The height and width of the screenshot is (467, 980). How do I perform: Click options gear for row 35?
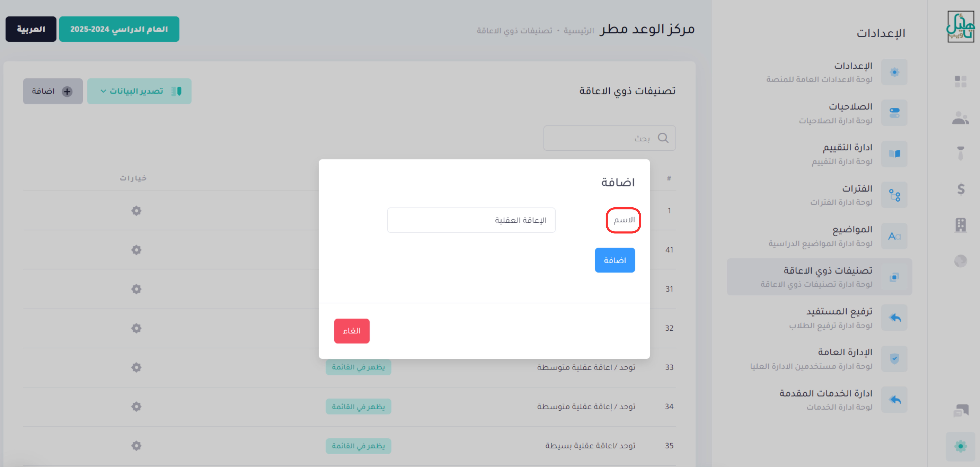[x=136, y=445]
